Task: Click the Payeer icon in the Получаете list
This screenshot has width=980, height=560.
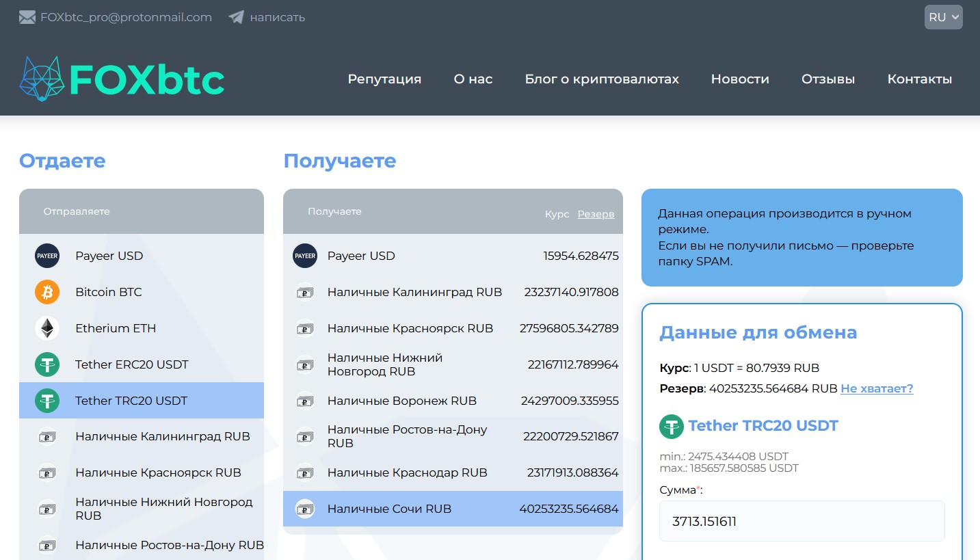Action: [305, 256]
